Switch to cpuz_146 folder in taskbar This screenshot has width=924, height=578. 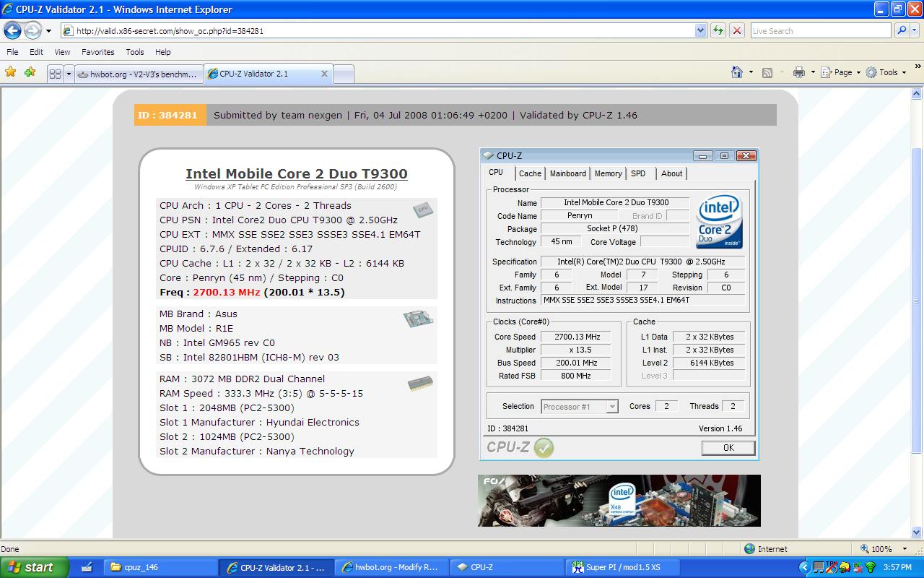tap(160, 567)
